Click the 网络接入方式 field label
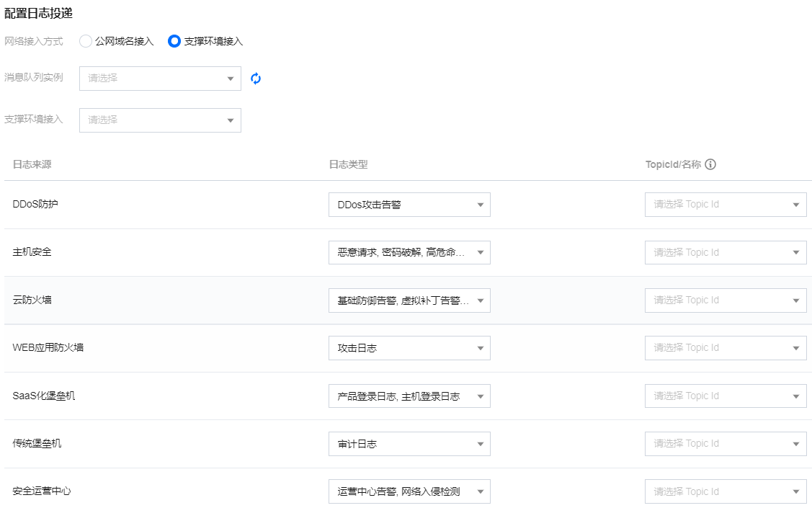 (34, 41)
